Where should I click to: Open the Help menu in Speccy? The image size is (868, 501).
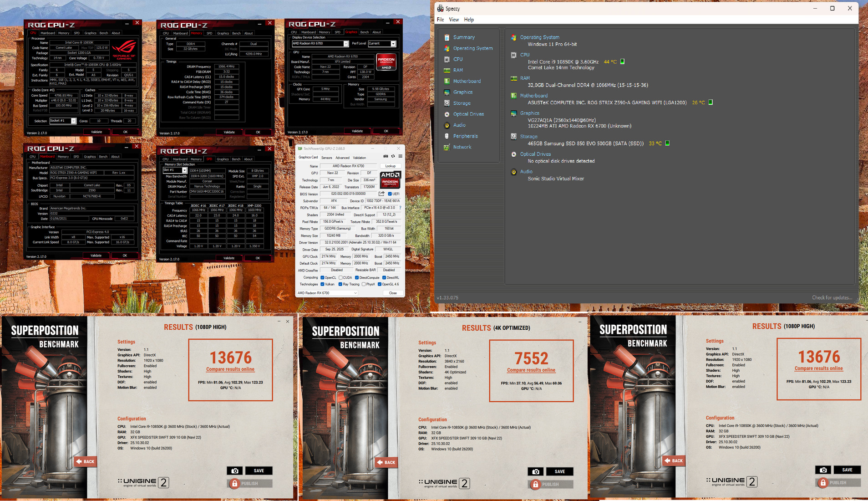469,20
